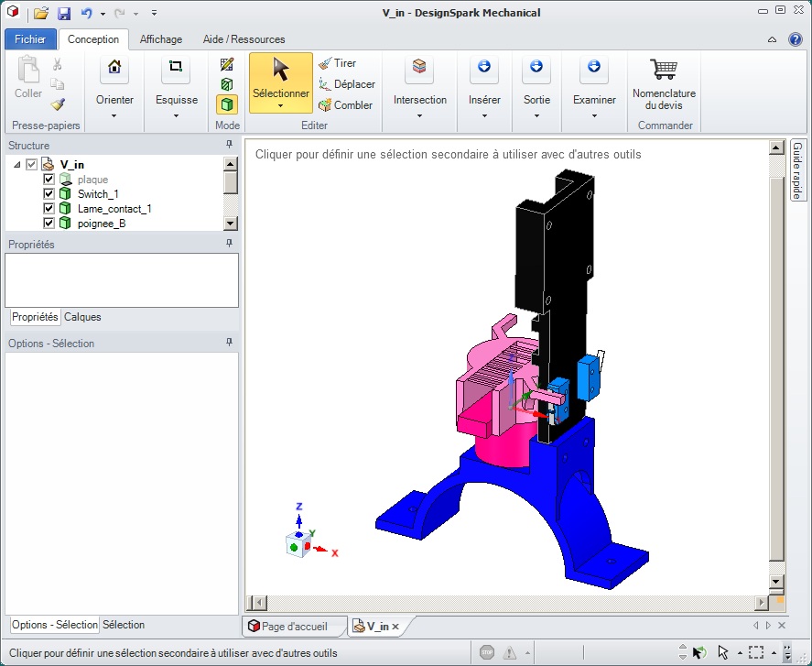Viewport: 812px width, 666px height.
Task: Undo last action with blue arrow
Action: pos(86,13)
